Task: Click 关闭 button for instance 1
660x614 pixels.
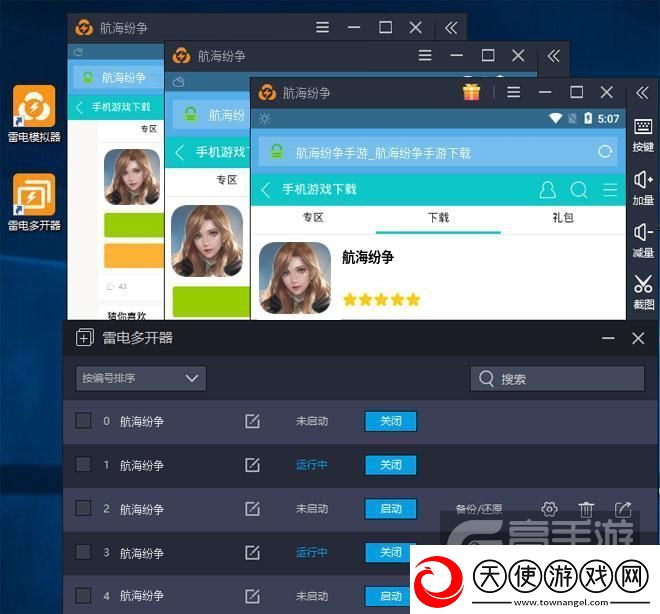Action: pos(391,465)
